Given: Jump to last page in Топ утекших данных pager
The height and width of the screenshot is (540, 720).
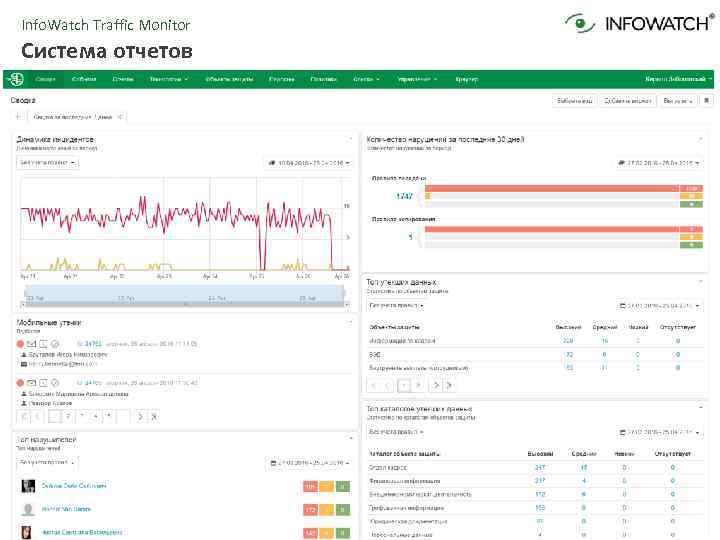Looking at the screenshot, I should (449, 385).
